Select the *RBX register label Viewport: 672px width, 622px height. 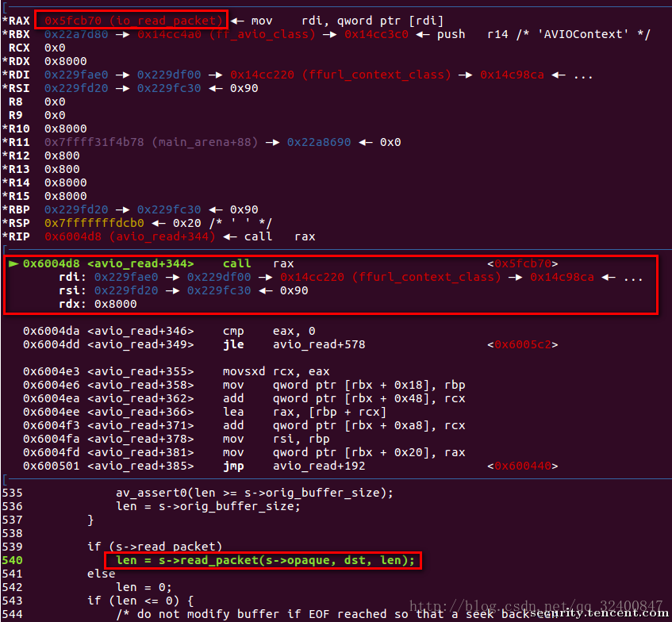16,34
